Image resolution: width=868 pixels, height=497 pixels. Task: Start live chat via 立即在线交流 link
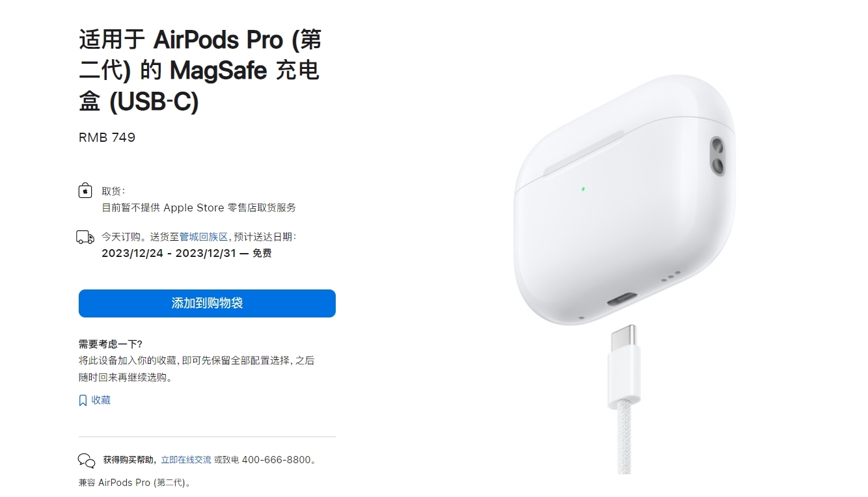coord(186,460)
